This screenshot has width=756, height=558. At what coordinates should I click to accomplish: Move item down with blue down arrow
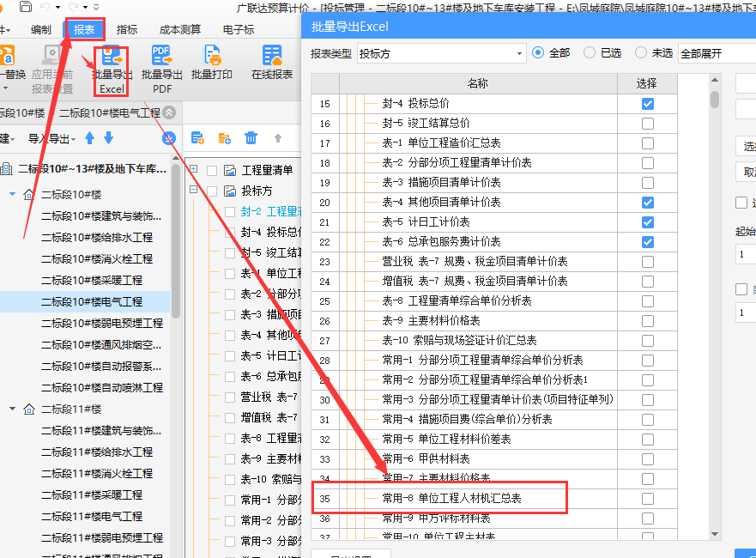point(108,138)
